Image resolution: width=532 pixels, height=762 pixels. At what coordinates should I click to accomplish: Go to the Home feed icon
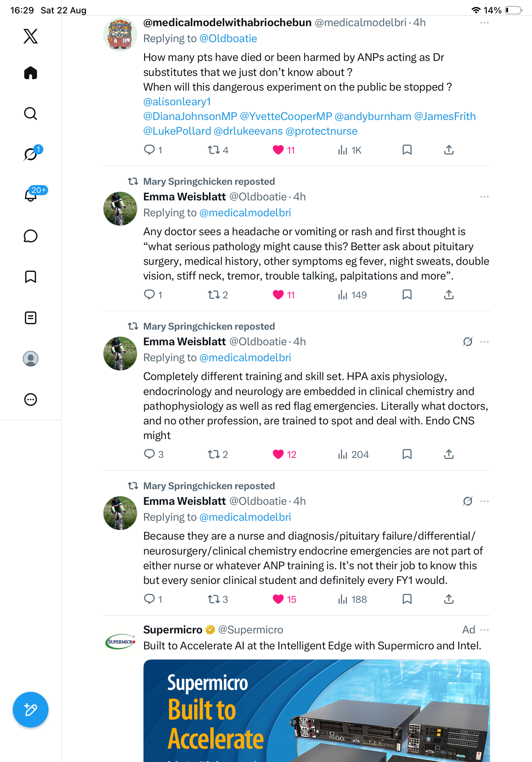point(31,73)
